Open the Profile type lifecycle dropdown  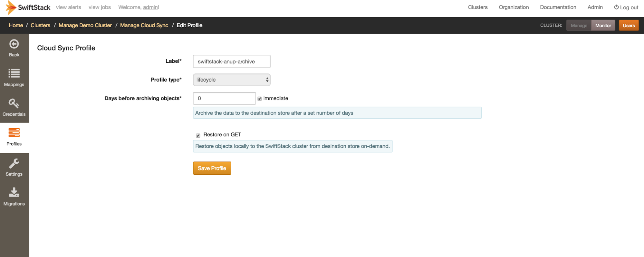(x=232, y=80)
